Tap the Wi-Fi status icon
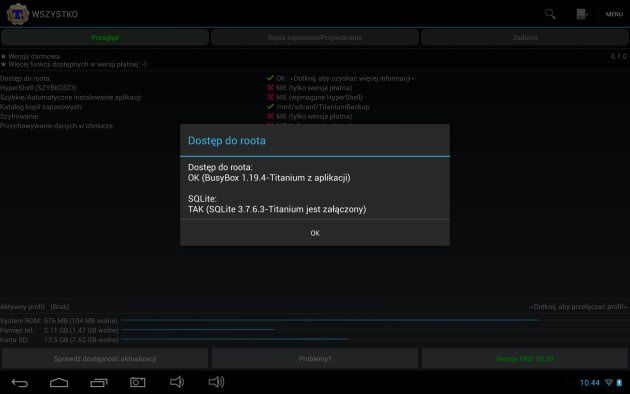Viewport: 630px width, 394px height. click(x=609, y=382)
